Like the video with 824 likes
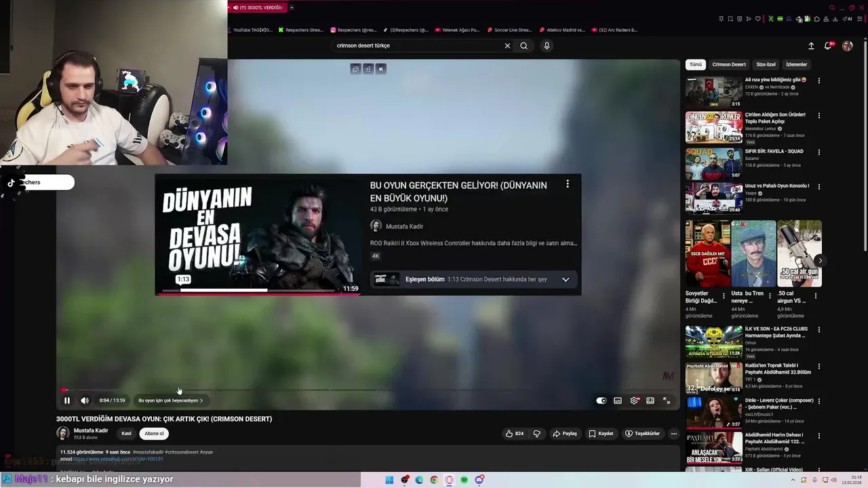 (x=515, y=434)
